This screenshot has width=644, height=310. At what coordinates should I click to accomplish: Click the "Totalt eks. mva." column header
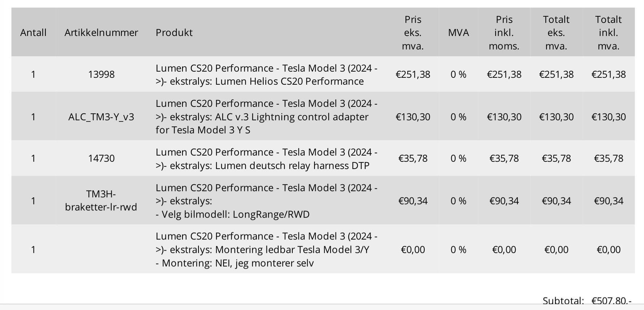tap(556, 33)
